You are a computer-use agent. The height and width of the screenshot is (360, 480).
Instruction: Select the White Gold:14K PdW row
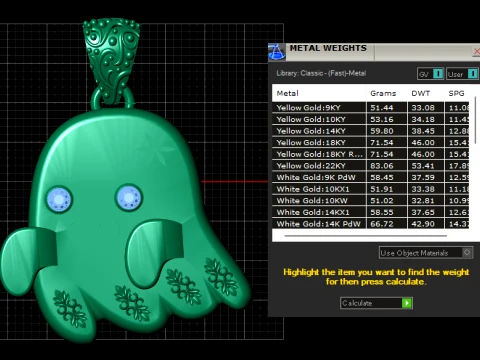(370, 224)
